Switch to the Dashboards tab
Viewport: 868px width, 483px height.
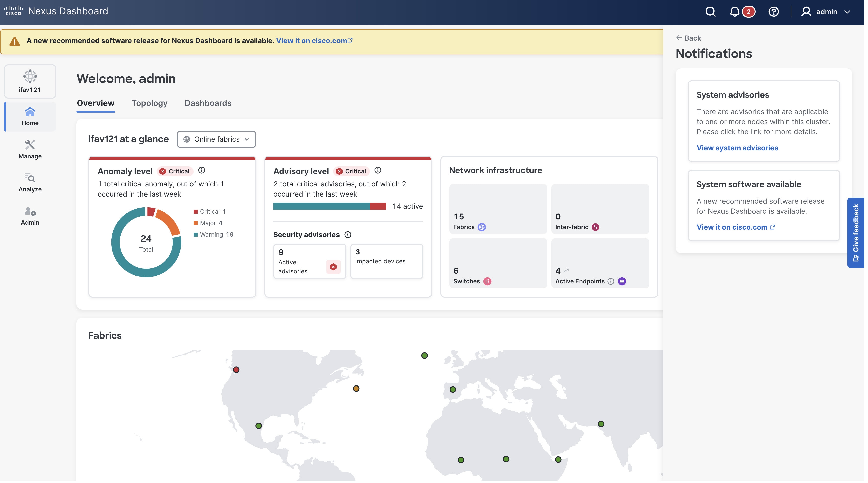(208, 103)
